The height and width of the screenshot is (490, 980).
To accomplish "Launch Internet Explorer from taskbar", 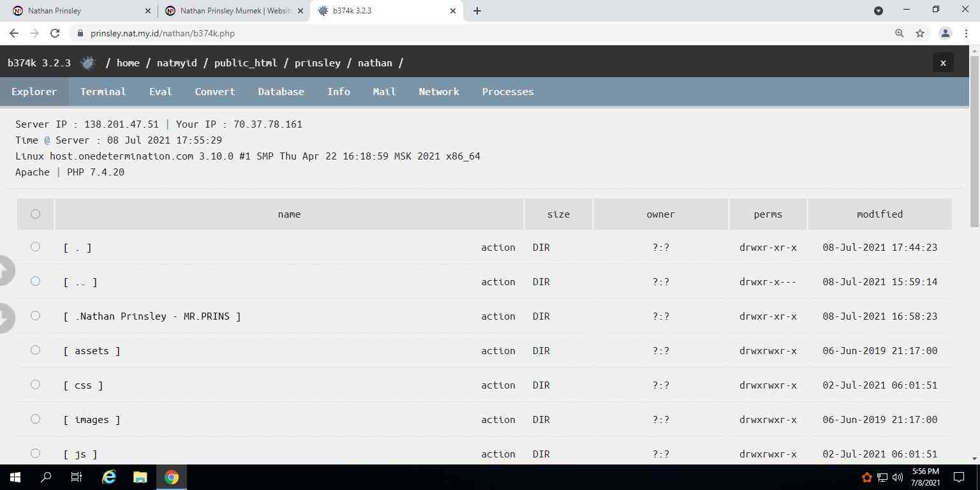I will (x=109, y=477).
